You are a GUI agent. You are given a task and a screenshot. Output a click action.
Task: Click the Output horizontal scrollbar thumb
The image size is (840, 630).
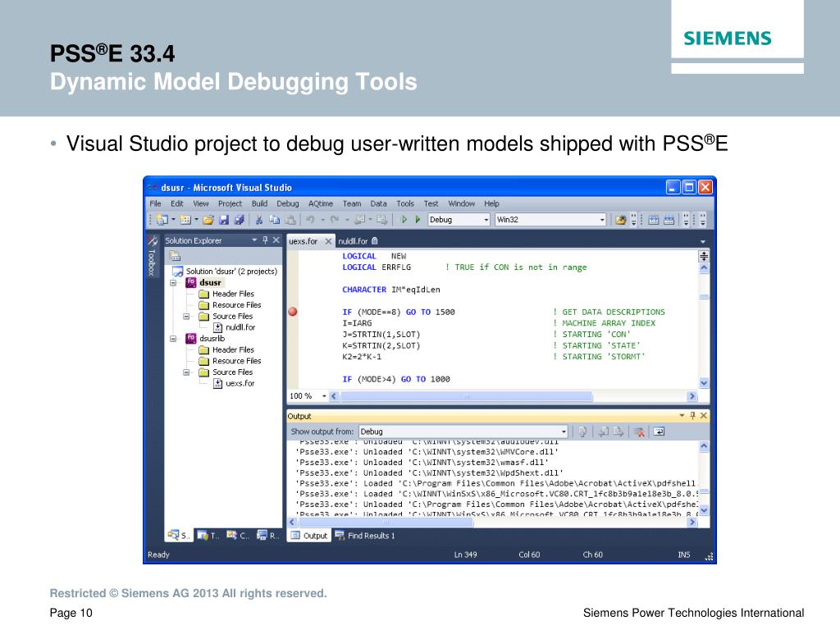coord(386,523)
